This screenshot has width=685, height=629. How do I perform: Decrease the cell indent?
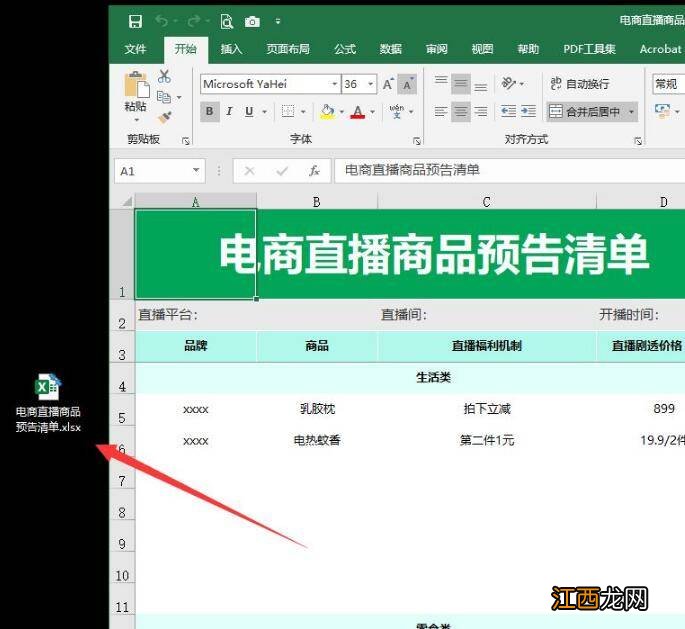(509, 111)
